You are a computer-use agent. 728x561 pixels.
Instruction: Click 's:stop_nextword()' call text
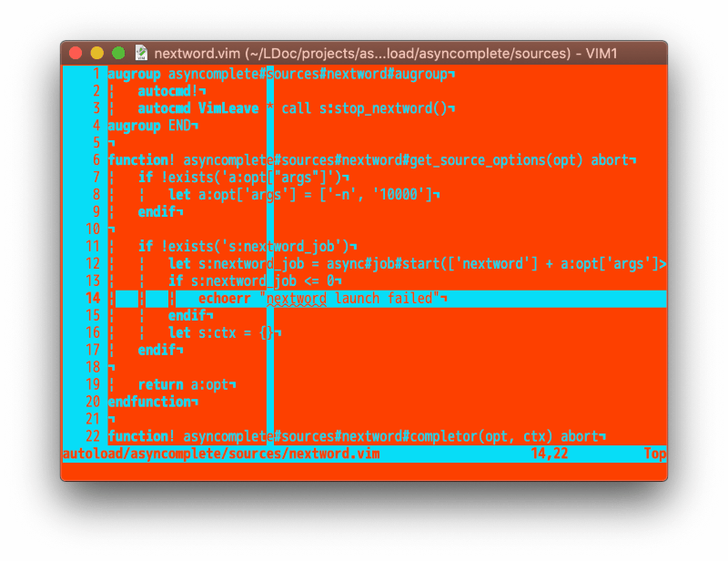(x=383, y=108)
